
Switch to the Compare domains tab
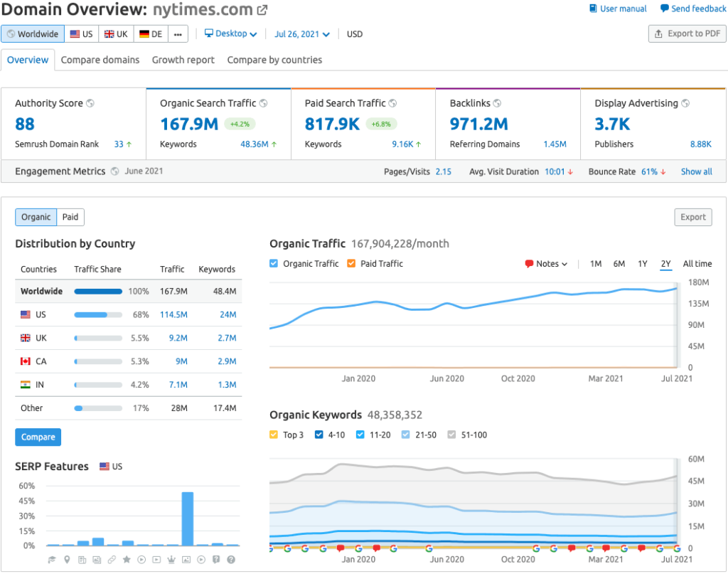(x=100, y=60)
